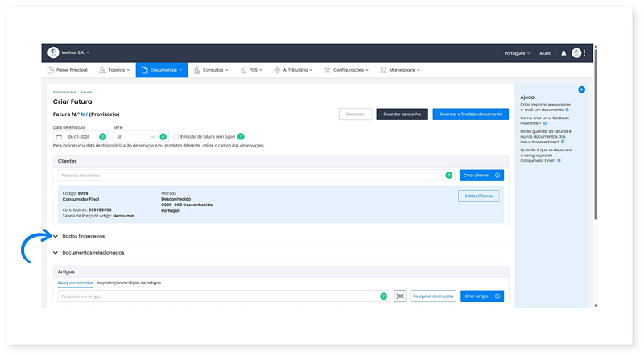The height and width of the screenshot is (356, 644).
Task: Enable Emissão de fatura sem papel checkbox
Action: (176, 137)
